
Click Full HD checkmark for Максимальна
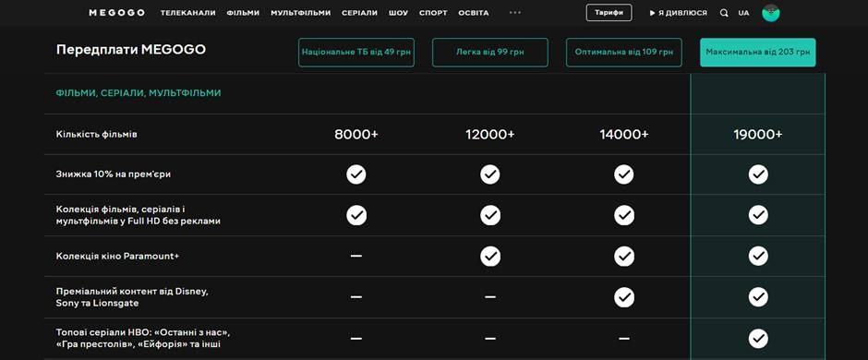pyautogui.click(x=758, y=215)
